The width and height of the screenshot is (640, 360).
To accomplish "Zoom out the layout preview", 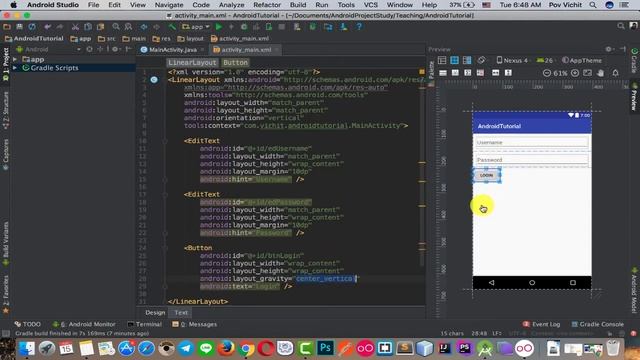I will pos(547,73).
